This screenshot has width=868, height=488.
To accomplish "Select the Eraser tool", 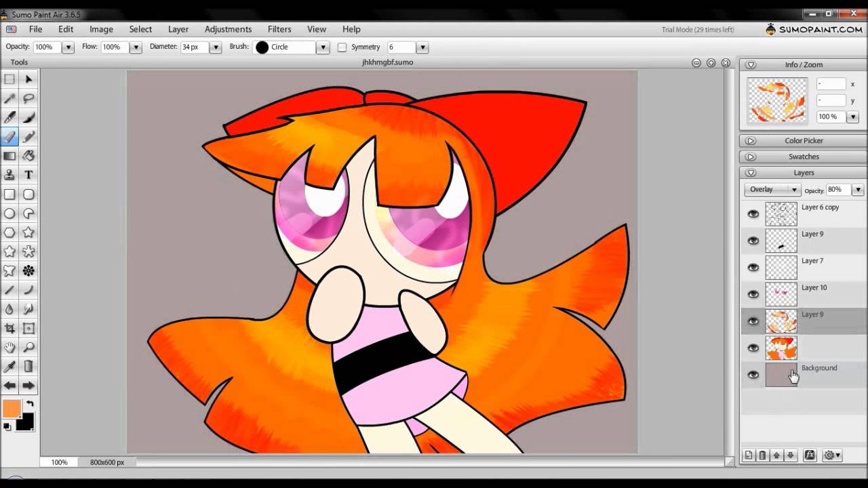I will coord(9,136).
